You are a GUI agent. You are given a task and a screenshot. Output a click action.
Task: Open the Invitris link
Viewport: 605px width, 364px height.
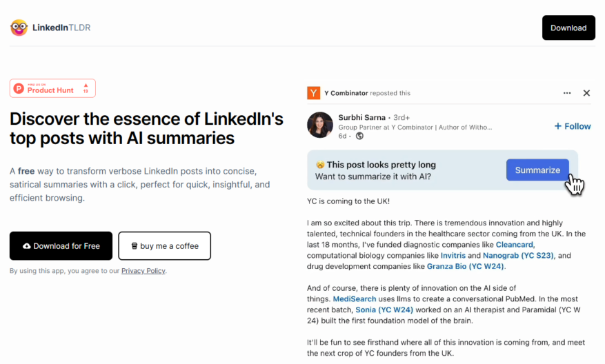453,255
